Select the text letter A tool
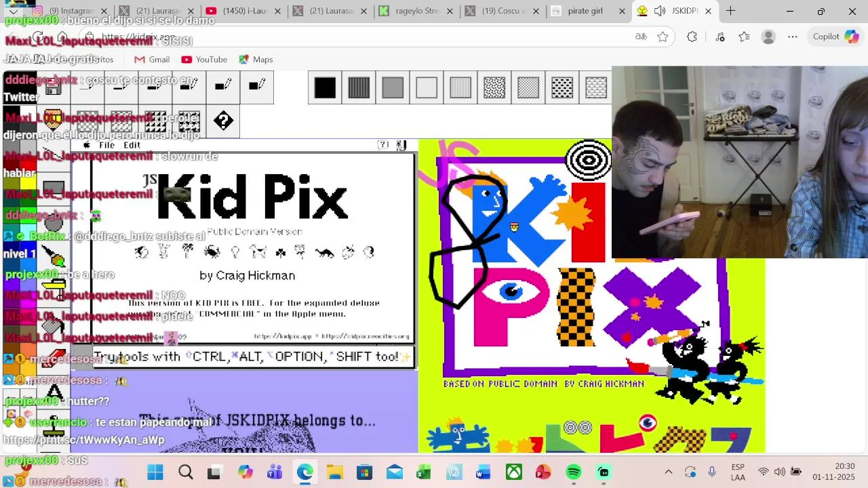This screenshot has height=488, width=868. (54, 392)
